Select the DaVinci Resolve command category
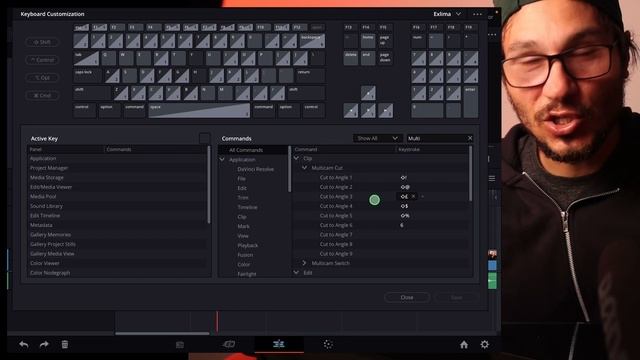Screen dimensions: 640x360 click(x=256, y=169)
